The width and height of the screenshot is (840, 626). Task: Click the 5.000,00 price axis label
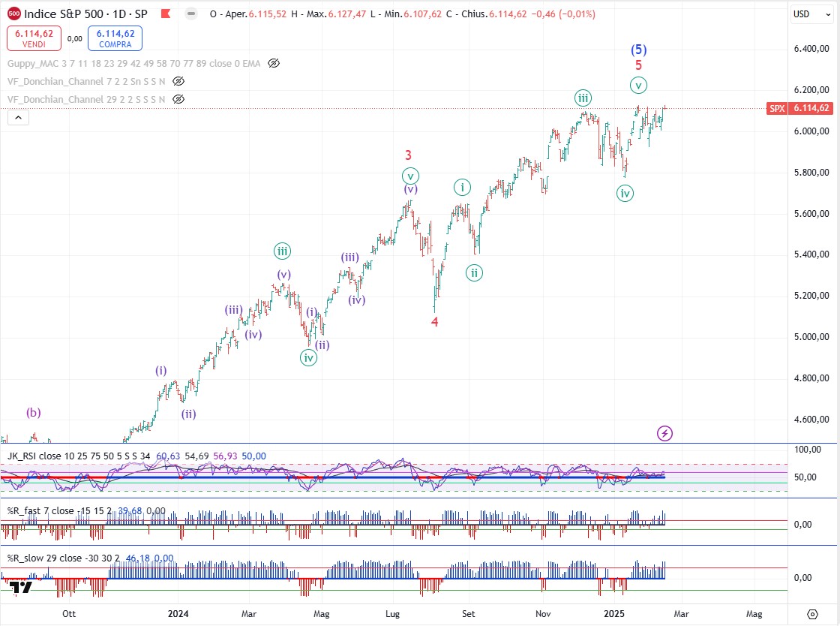tap(811, 337)
